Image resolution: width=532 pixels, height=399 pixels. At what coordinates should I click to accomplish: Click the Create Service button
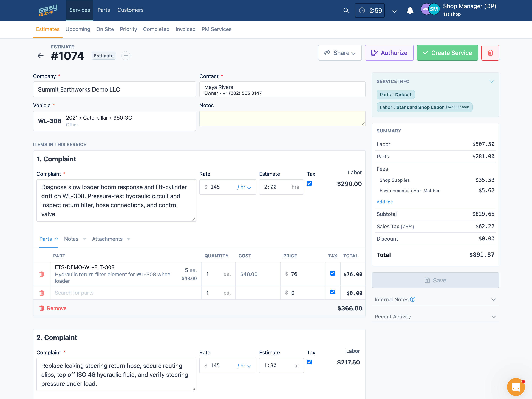pos(447,53)
